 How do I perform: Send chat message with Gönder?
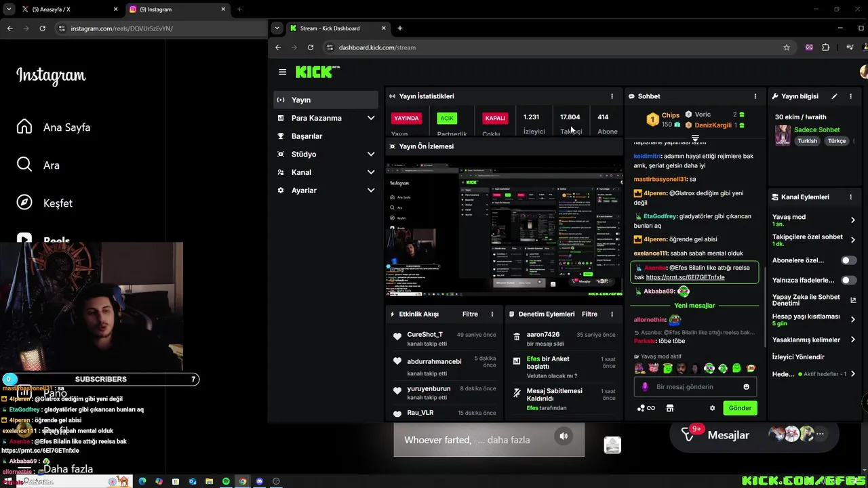click(x=740, y=408)
